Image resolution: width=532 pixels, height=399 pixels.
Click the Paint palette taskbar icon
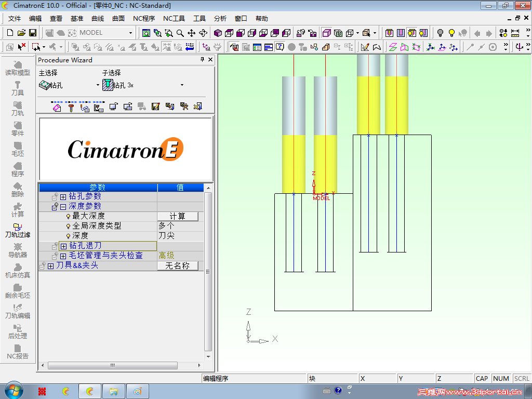pos(137,392)
